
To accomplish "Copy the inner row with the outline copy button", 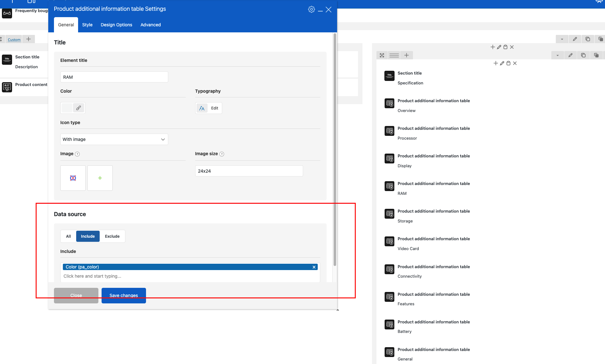I will [583, 55].
